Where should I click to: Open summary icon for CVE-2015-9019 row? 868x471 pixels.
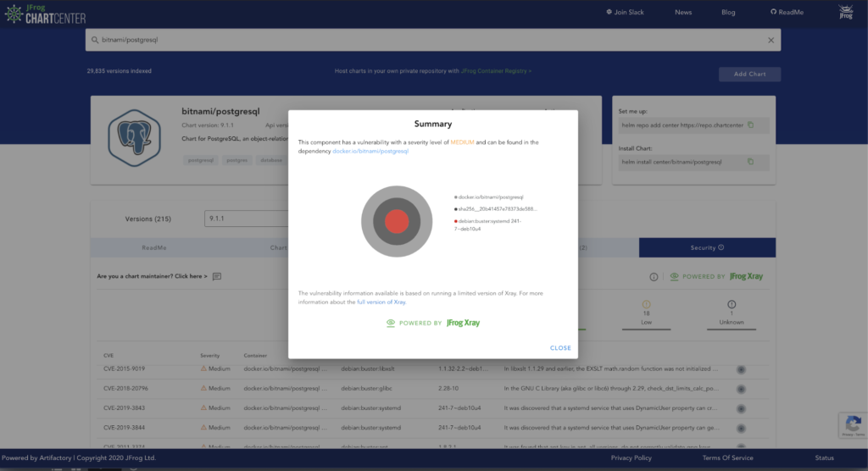[741, 369]
